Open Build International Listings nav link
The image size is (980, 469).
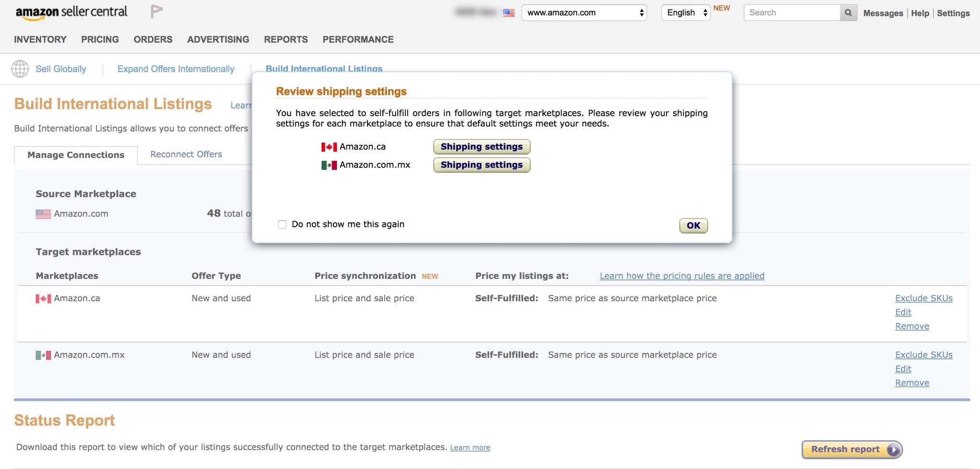324,68
